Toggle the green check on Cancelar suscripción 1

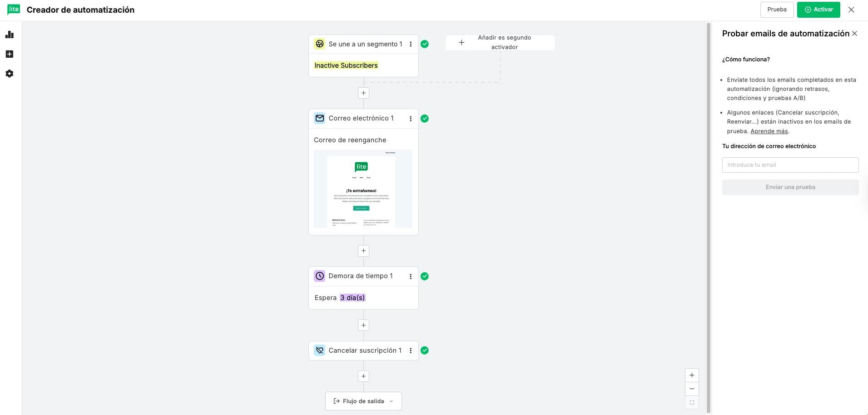point(425,350)
